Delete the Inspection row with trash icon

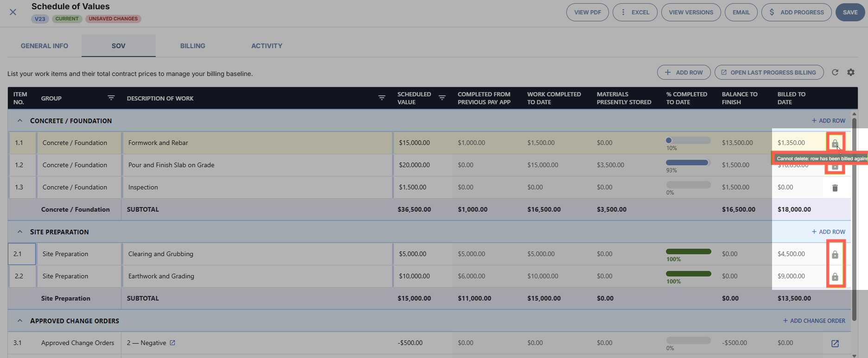click(x=835, y=188)
